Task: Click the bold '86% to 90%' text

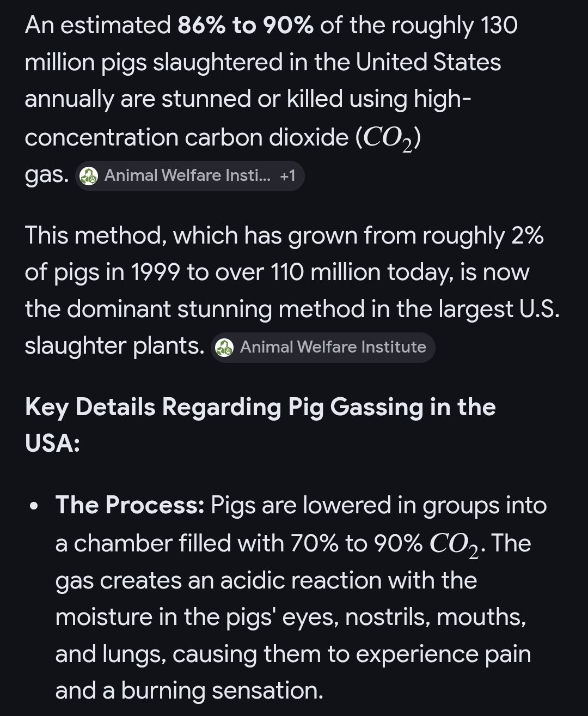Action: 245,26
